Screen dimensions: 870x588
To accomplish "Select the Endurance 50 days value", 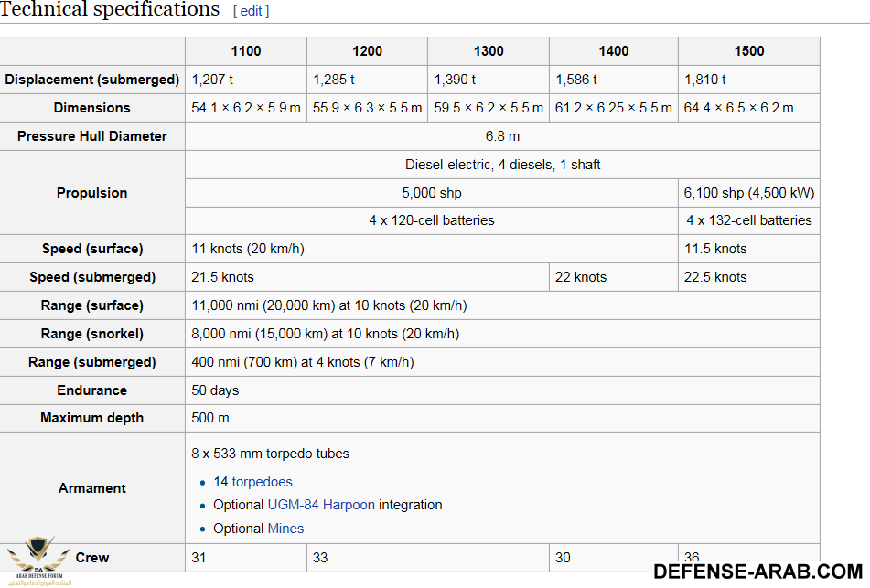I will pos(215,390).
